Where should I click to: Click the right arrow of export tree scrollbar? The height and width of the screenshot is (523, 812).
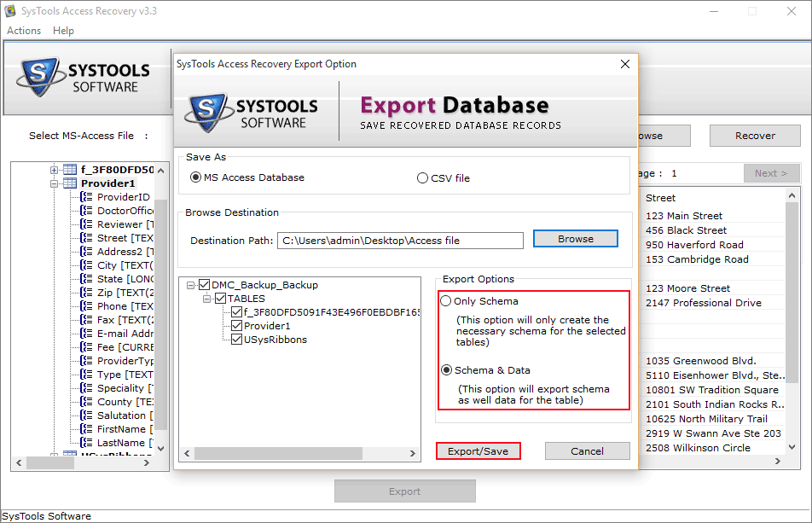[x=413, y=453]
